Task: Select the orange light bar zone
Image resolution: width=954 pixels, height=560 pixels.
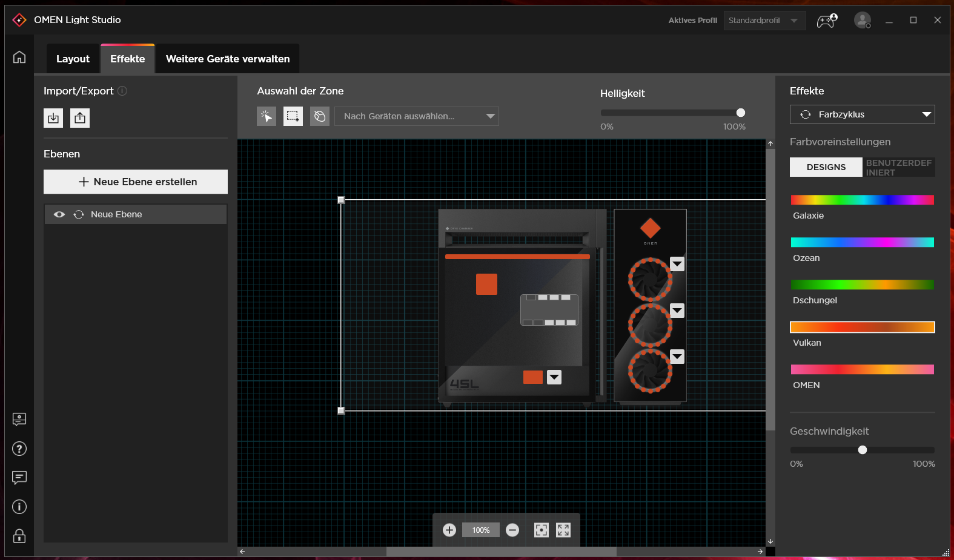Action: pos(517,257)
